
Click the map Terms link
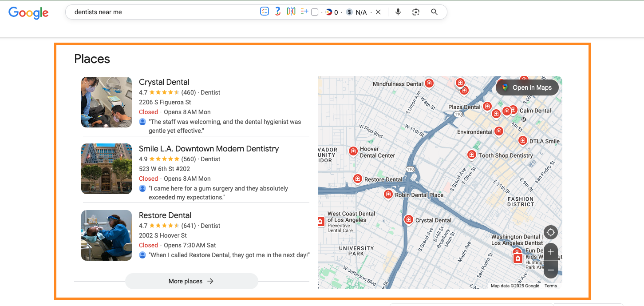point(551,286)
